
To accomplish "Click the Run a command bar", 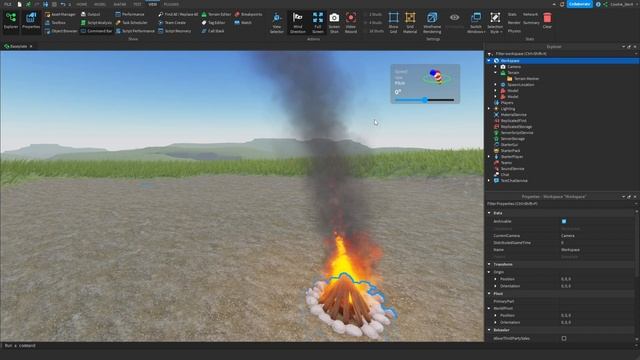I will tap(242, 346).
